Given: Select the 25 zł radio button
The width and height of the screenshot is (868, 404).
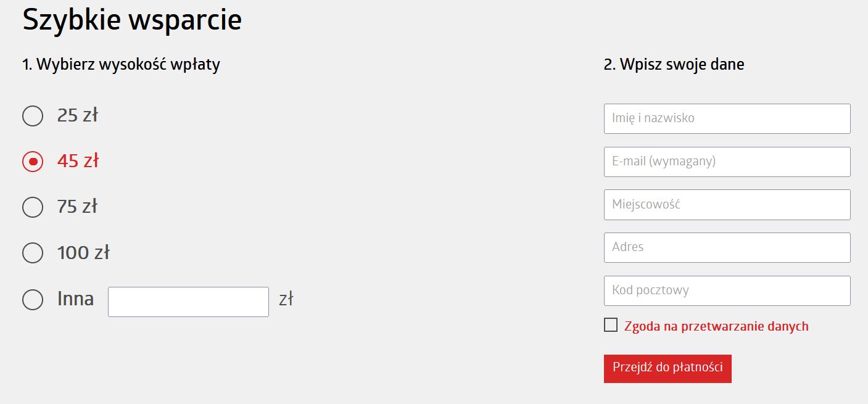Looking at the screenshot, I should point(33,115).
